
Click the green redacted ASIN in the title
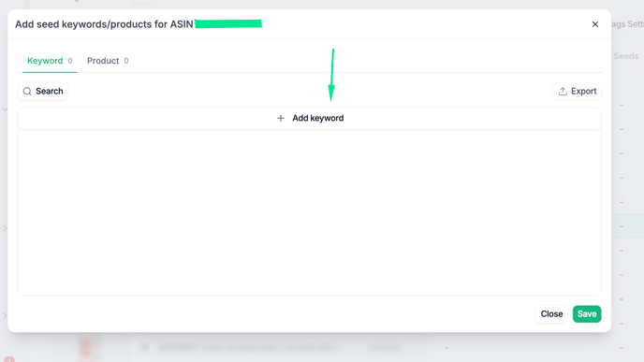click(228, 23)
